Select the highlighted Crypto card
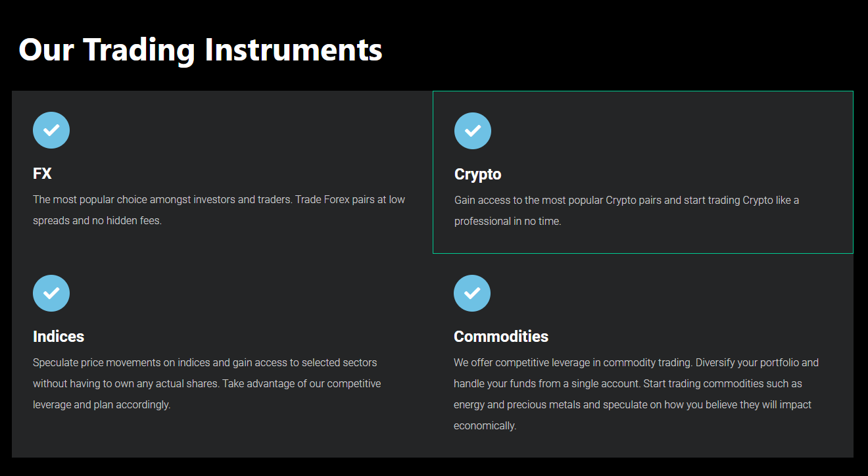Viewport: 868px width, 476px height. coord(643,172)
